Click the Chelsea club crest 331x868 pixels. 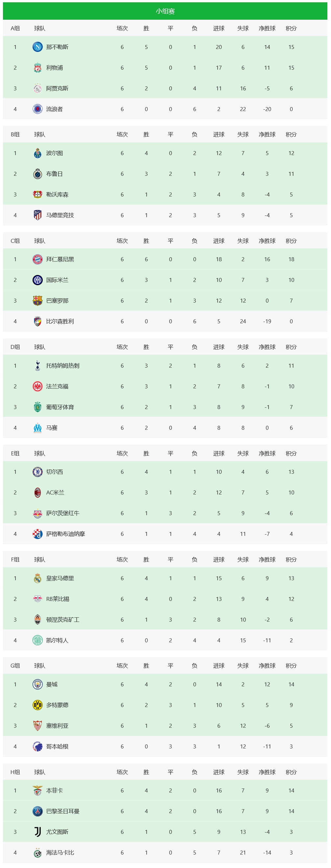(x=37, y=472)
